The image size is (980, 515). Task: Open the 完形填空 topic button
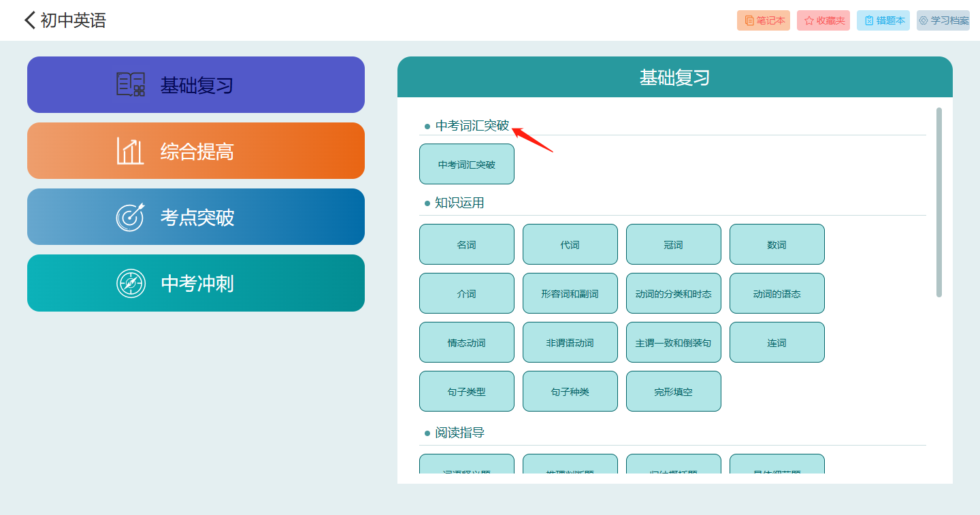[674, 391]
